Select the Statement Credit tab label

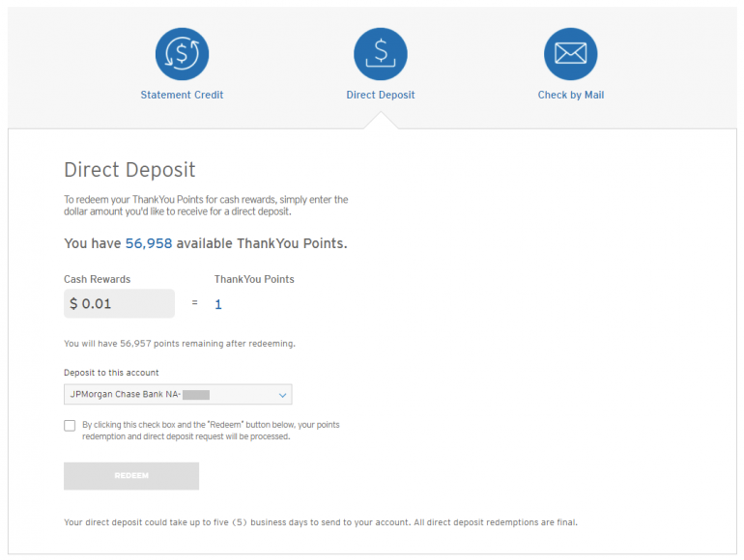(x=182, y=95)
